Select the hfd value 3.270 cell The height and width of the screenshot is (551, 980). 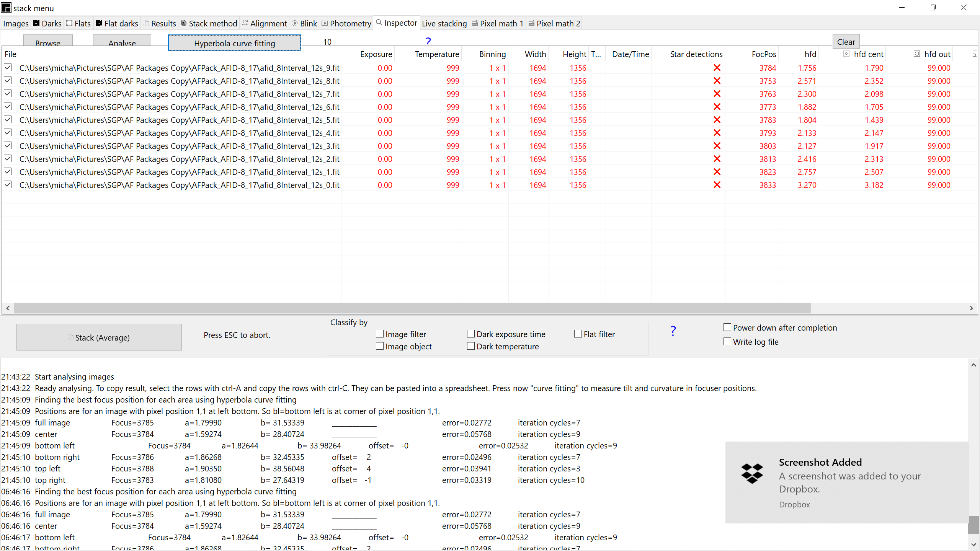tap(799, 185)
